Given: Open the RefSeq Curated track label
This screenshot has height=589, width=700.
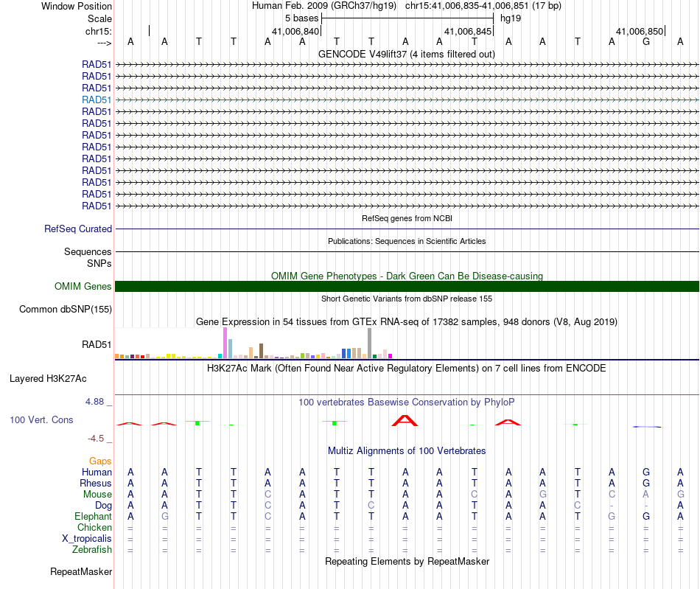Looking at the screenshot, I should coord(77,229).
